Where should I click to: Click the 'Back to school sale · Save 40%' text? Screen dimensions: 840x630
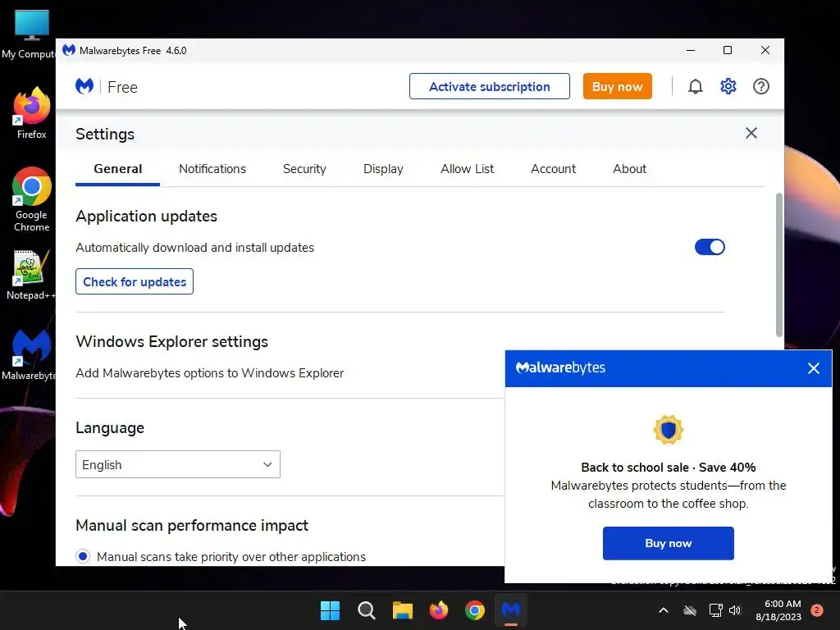[668, 467]
